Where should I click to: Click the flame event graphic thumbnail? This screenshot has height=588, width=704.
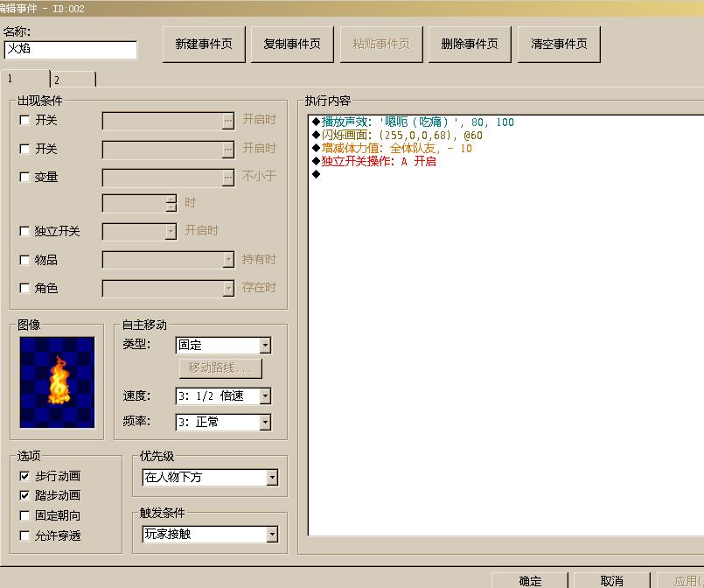click(57, 382)
